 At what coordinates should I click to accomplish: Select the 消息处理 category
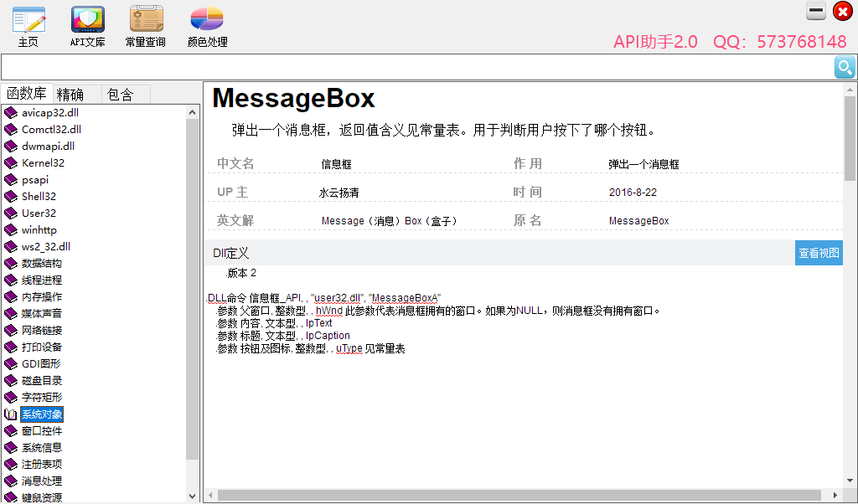pyautogui.click(x=42, y=481)
